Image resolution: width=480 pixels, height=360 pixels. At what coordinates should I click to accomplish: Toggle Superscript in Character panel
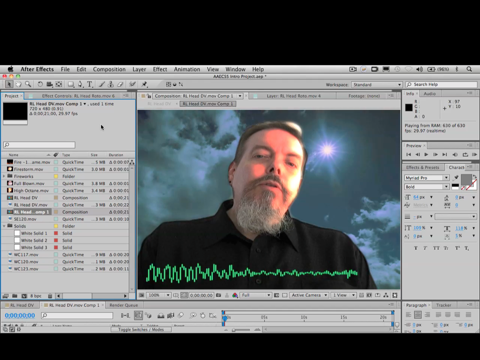[x=457, y=248]
